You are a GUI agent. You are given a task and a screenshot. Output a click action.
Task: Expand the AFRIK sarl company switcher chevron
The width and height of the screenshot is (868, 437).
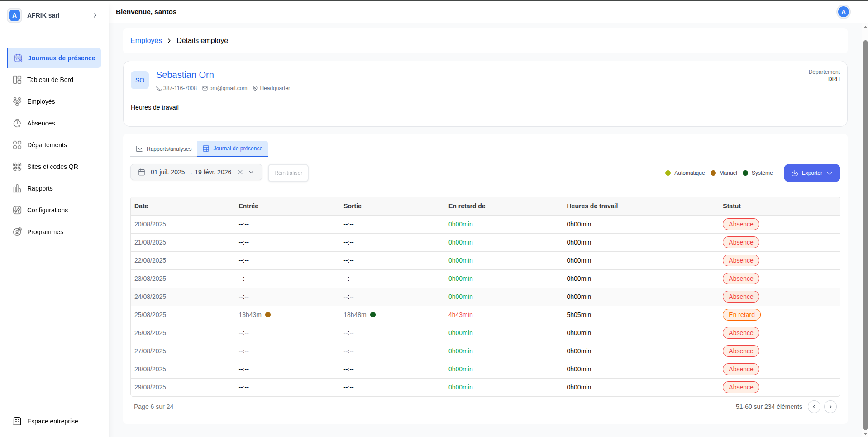coord(95,15)
